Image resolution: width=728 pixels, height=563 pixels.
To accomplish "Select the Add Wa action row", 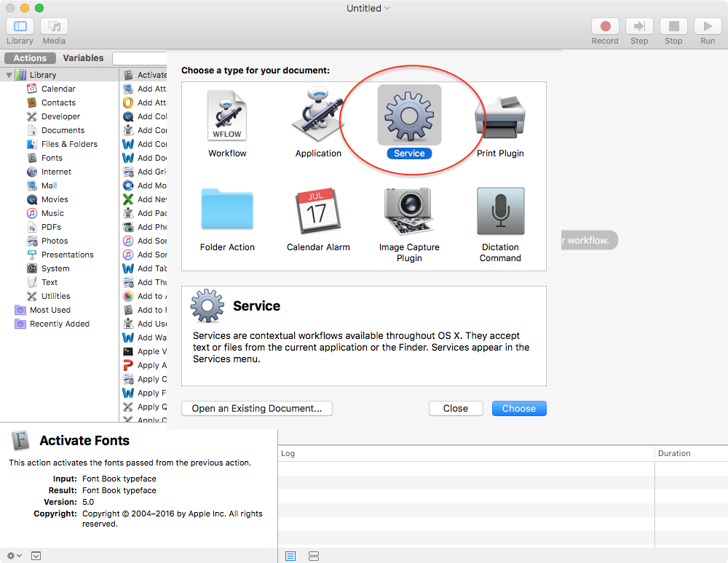I will [144, 338].
